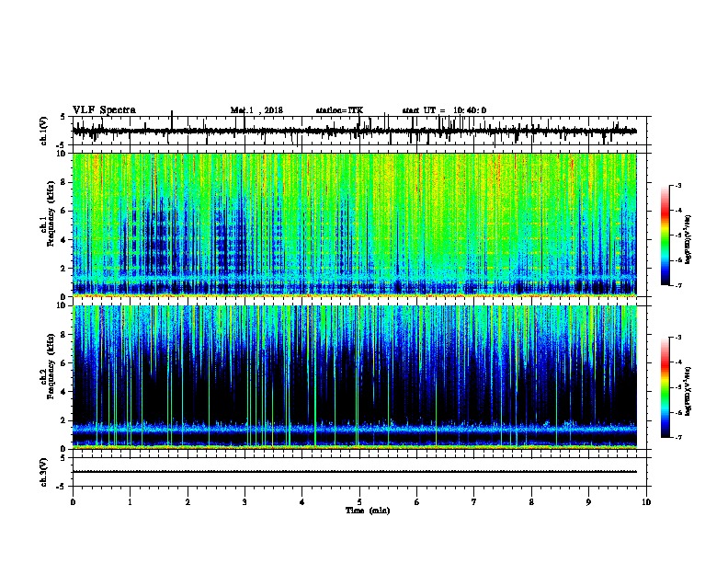Click time axis tick label 7
The height and width of the screenshot is (563, 728).
[474, 502]
